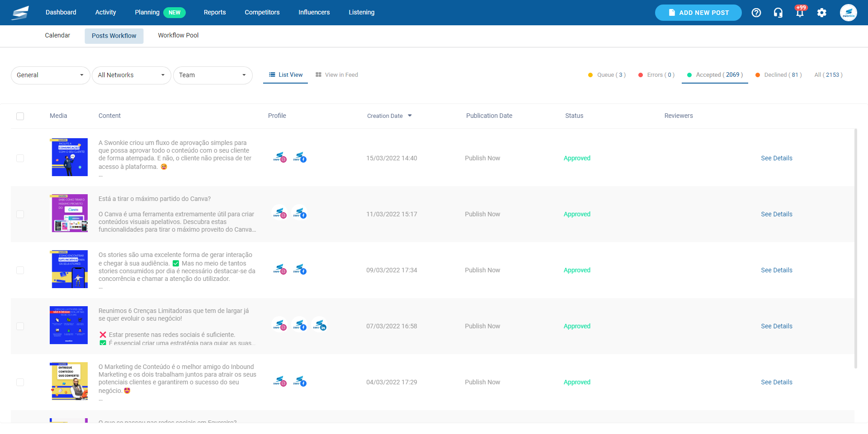
Task: Click the List View icon
Action: click(x=272, y=75)
